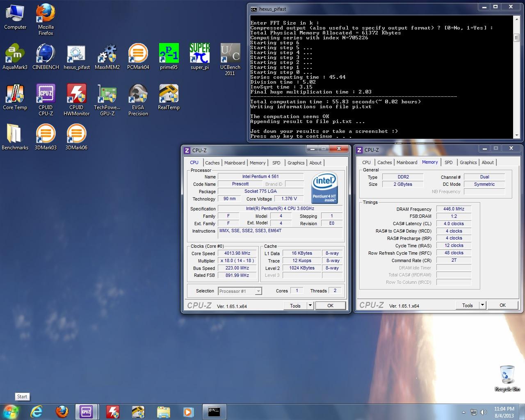The image size is (525, 420).
Task: Click the volume speaker tray icon
Action: point(484,412)
